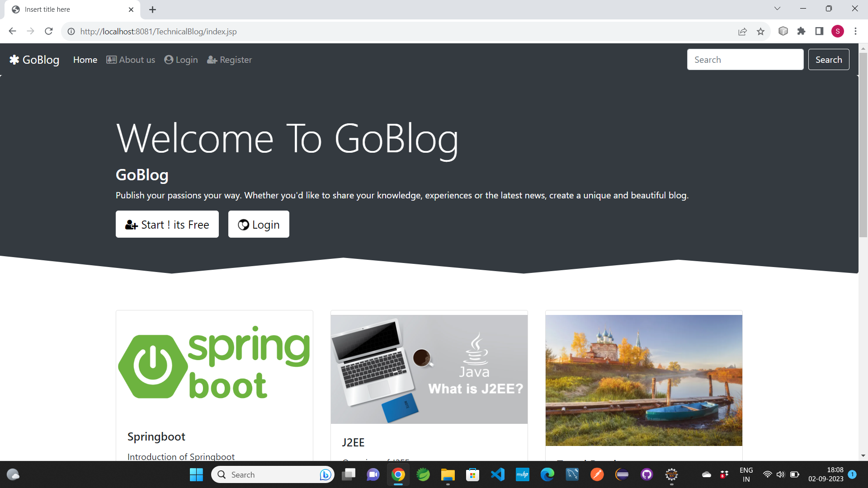Image resolution: width=868 pixels, height=488 pixels.
Task: Go to Register in navbar
Action: coord(229,60)
